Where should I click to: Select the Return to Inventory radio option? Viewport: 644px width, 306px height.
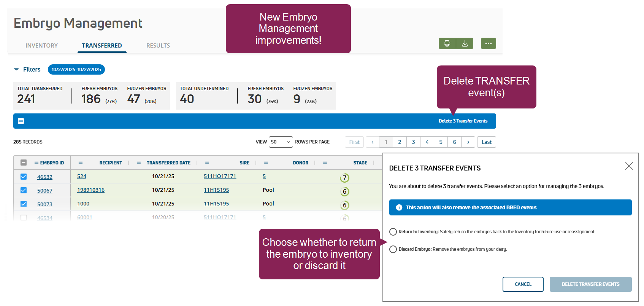[x=393, y=232]
